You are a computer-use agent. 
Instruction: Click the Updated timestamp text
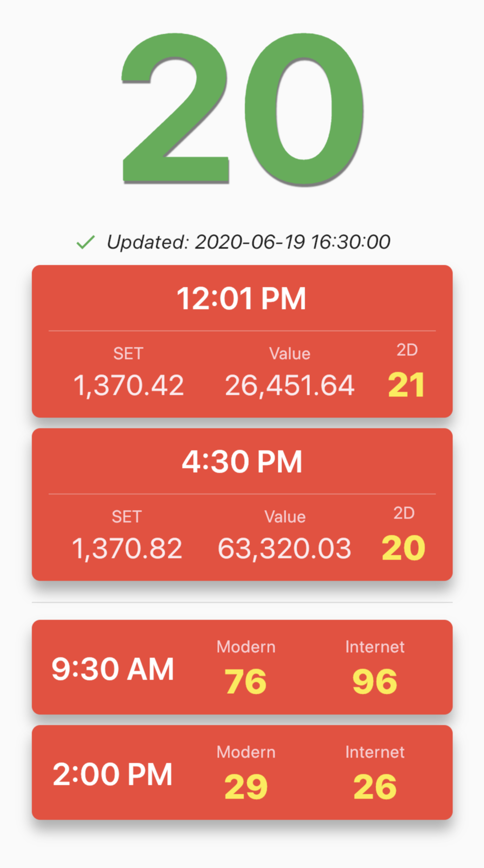[248, 242]
